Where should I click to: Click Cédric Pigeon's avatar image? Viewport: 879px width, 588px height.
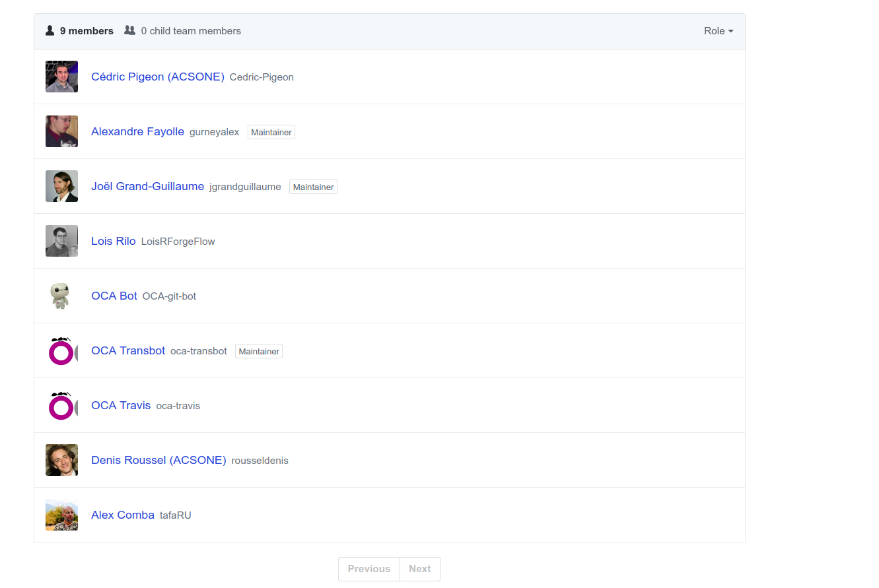(61, 77)
